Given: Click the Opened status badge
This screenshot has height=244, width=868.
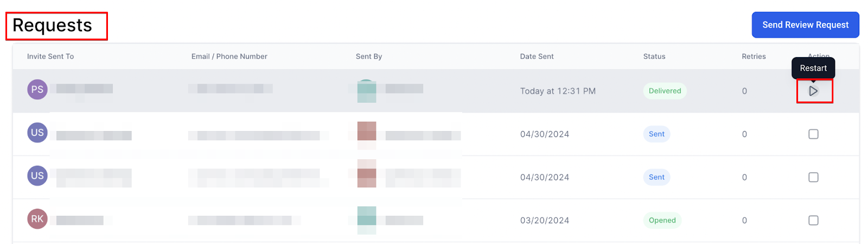Looking at the screenshot, I should [662, 220].
